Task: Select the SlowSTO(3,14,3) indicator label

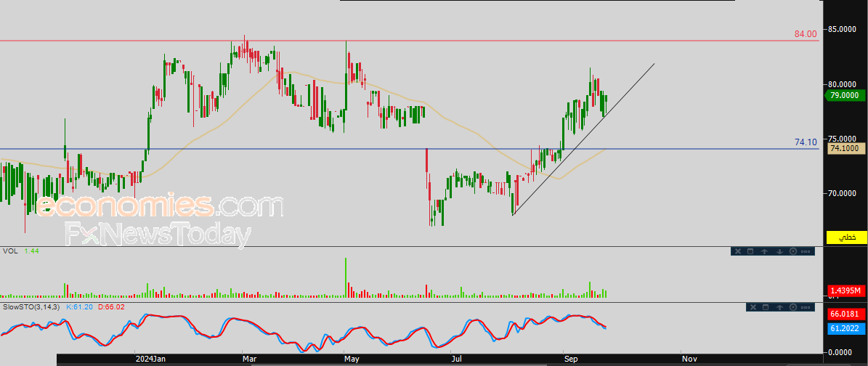Action: pyautogui.click(x=31, y=308)
